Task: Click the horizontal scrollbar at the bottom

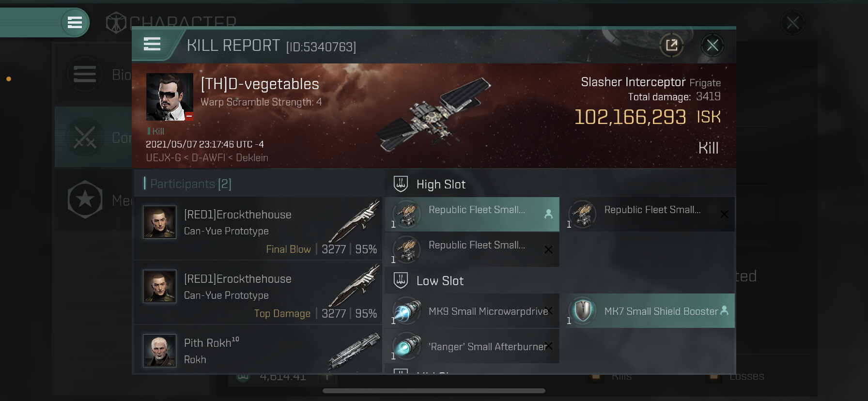Action: pyautogui.click(x=434, y=391)
